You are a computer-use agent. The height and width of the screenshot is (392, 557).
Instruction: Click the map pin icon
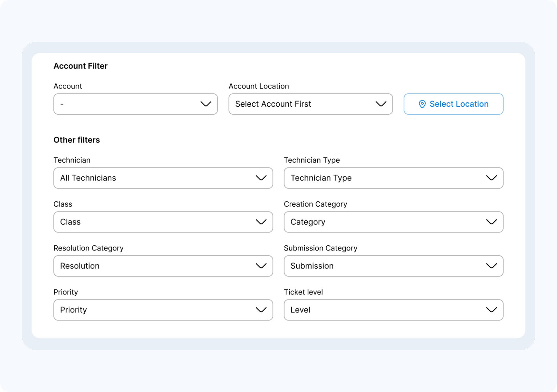[x=422, y=104]
